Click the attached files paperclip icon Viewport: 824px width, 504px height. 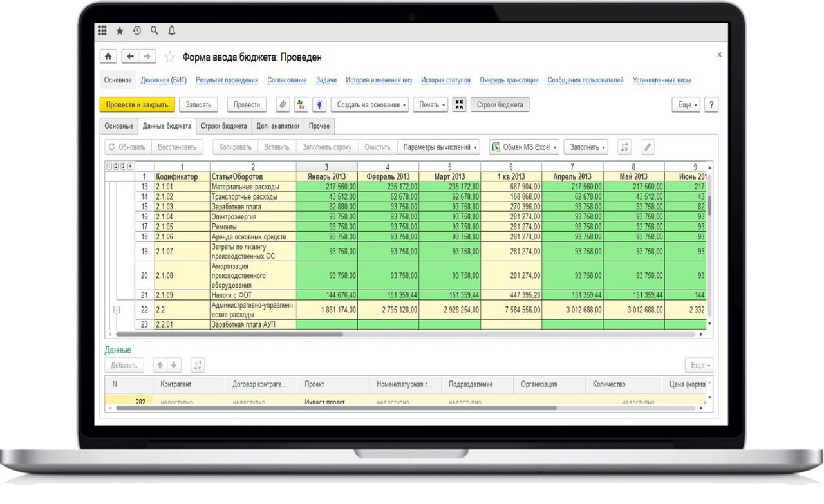tap(283, 105)
